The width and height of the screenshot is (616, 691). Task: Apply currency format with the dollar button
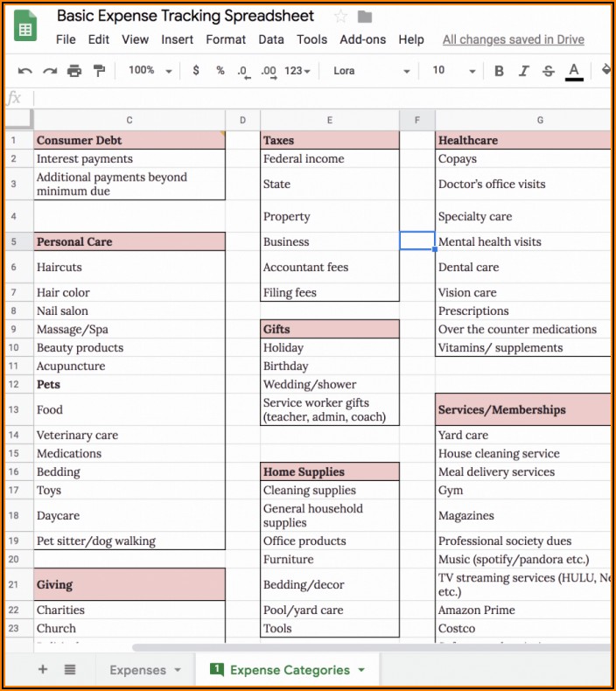(x=195, y=71)
